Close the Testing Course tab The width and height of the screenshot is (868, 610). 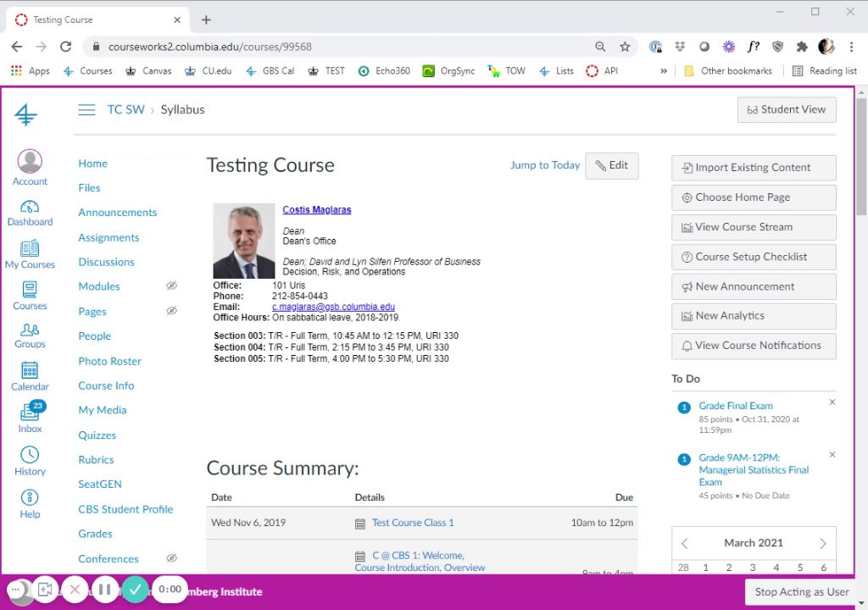(177, 20)
